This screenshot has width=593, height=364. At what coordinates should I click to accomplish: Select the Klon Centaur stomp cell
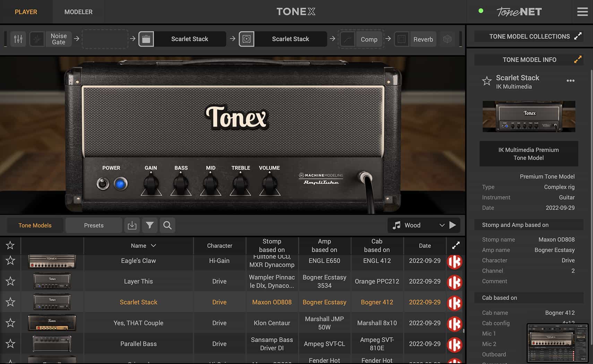pos(272,323)
